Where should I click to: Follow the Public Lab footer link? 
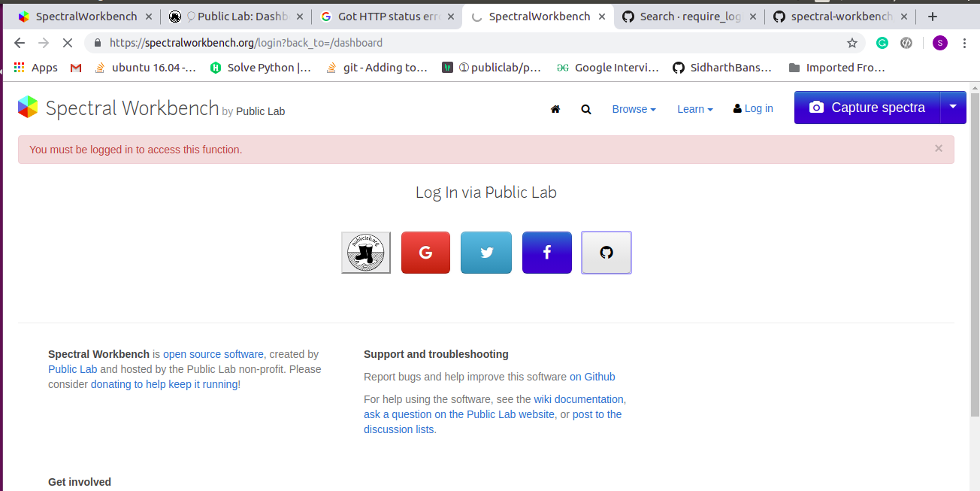[x=73, y=369]
